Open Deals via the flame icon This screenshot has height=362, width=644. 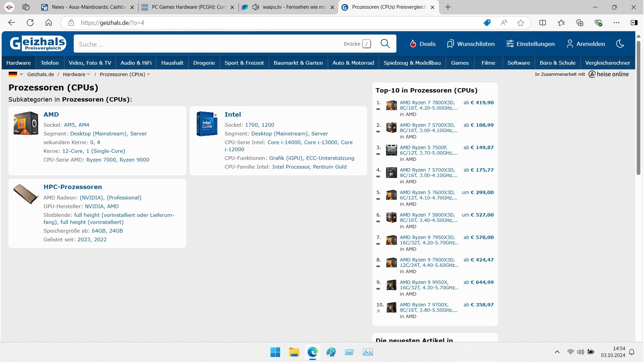pyautogui.click(x=413, y=44)
